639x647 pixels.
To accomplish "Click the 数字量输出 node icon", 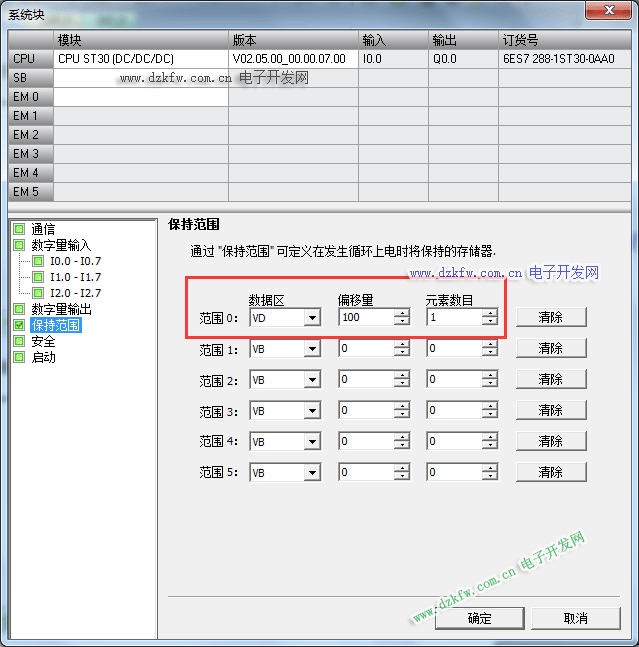I will pyautogui.click(x=19, y=309).
